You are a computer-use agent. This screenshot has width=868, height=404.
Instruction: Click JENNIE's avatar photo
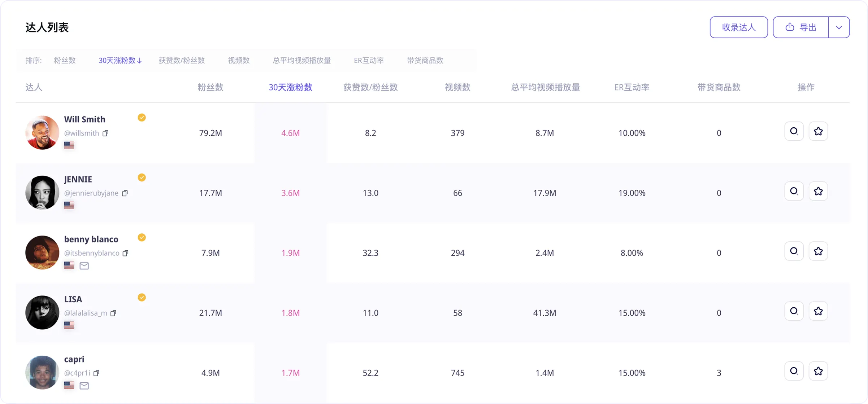(x=42, y=192)
